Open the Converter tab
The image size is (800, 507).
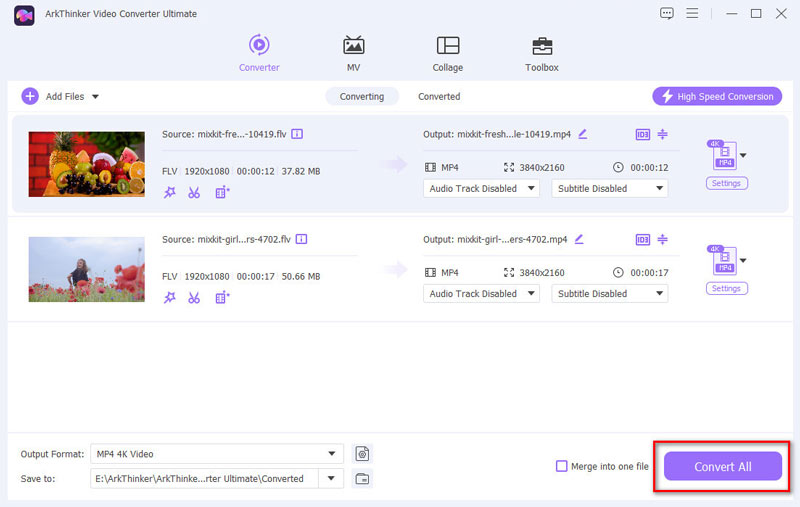click(x=259, y=54)
